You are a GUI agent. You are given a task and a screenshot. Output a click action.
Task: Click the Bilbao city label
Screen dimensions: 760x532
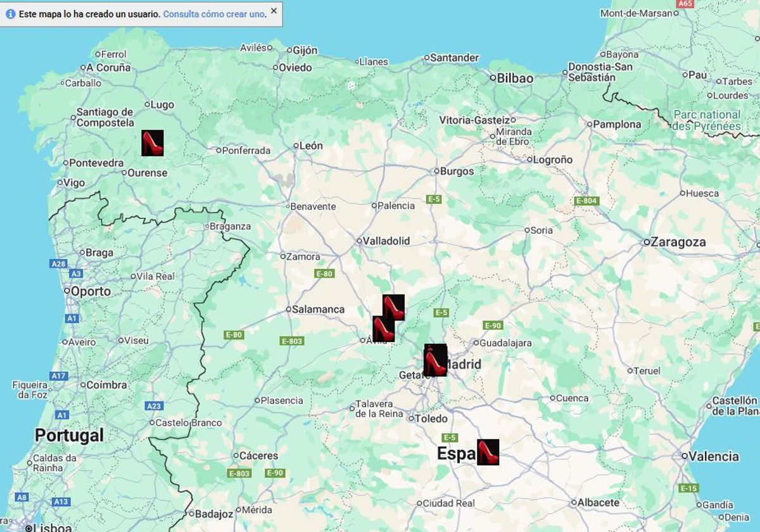point(515,79)
